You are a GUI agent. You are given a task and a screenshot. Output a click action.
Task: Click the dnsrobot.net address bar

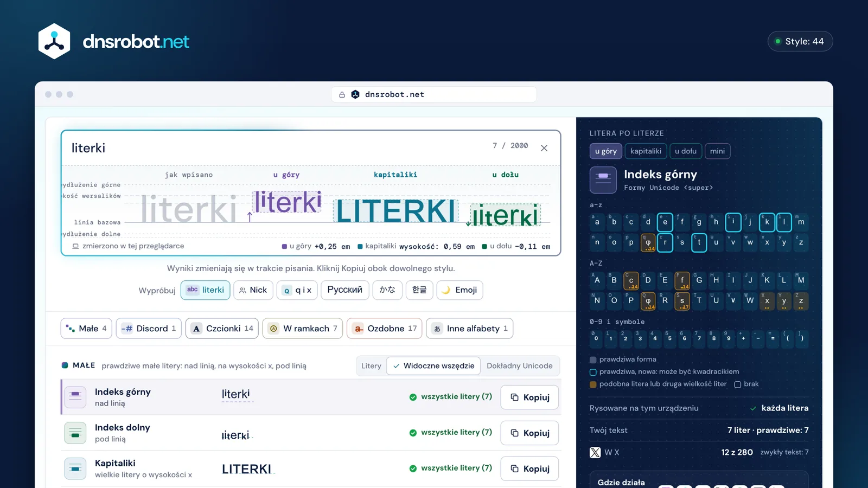click(x=434, y=94)
